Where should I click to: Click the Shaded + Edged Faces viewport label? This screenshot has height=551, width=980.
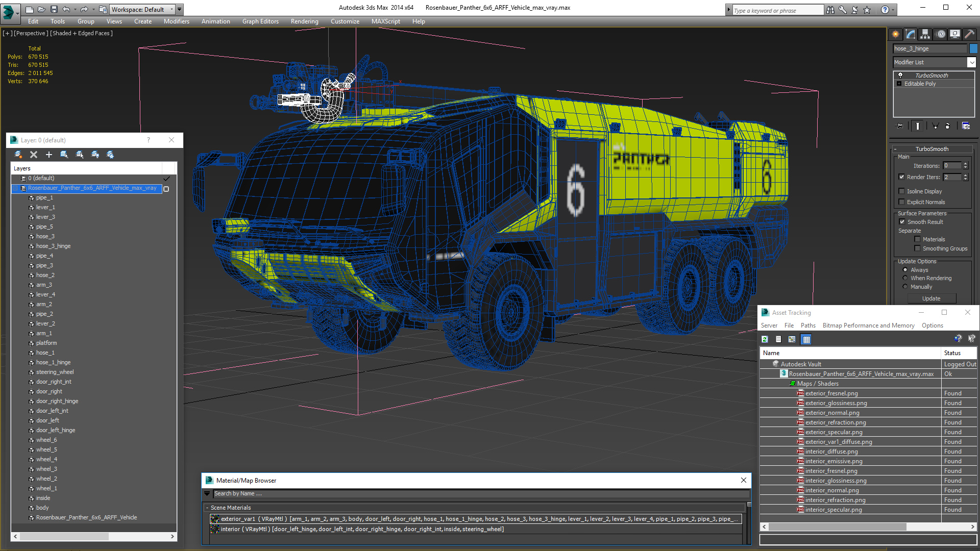[81, 33]
